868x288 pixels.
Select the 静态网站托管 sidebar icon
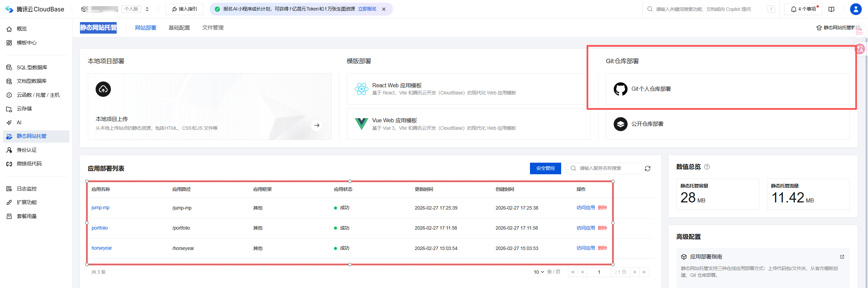click(x=9, y=136)
